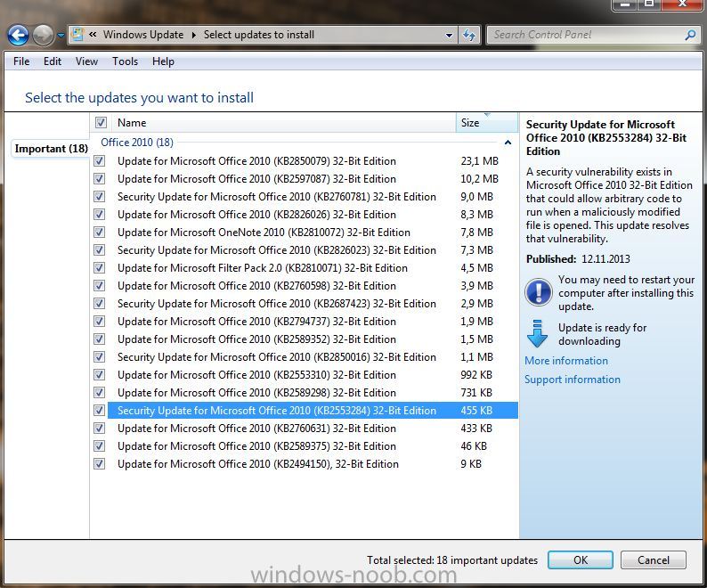Uncheck update KB2553310 checkbox

coord(99,375)
